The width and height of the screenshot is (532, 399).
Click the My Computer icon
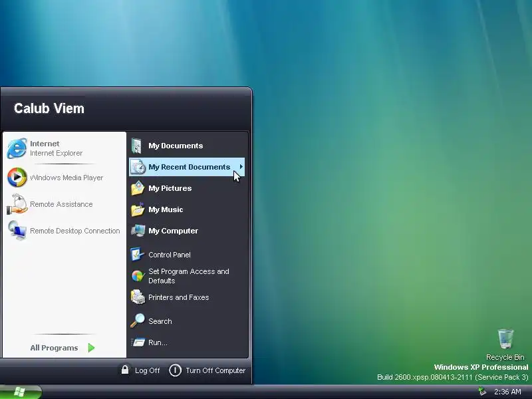(x=138, y=231)
